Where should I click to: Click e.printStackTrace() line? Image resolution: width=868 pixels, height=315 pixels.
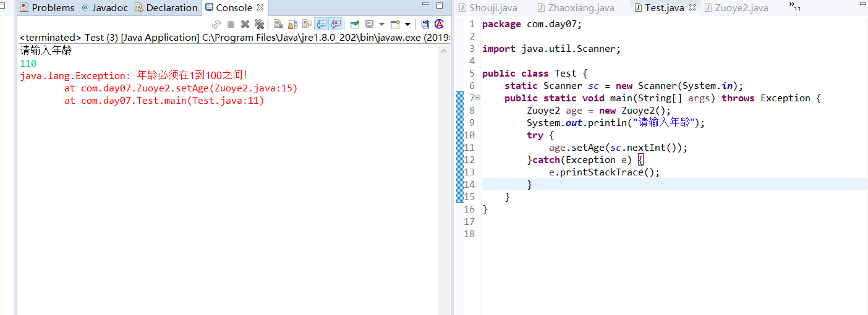605,172
